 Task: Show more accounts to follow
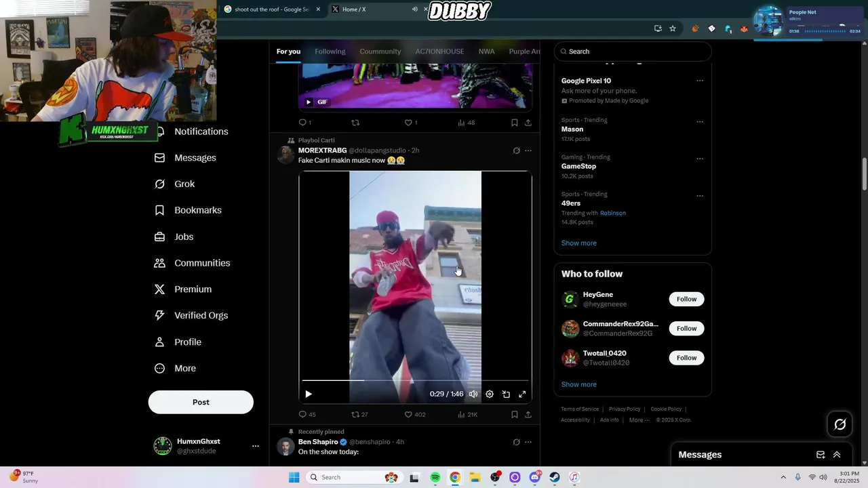coord(579,384)
